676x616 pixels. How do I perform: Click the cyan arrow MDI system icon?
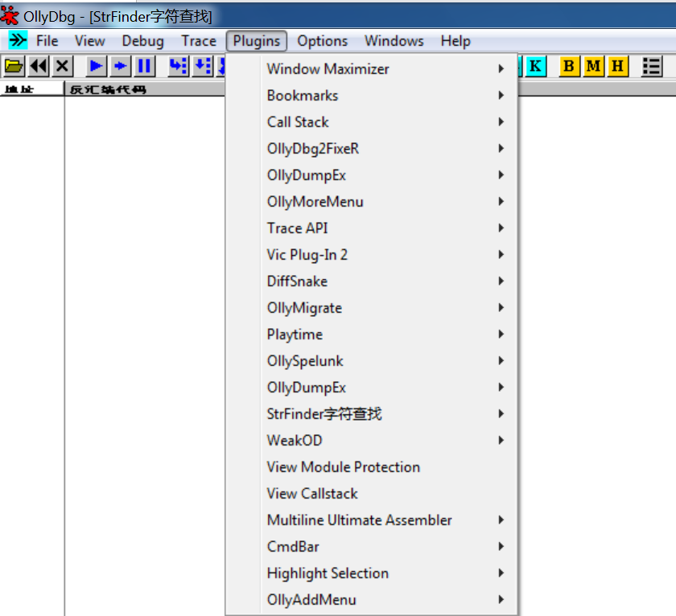pos(18,40)
